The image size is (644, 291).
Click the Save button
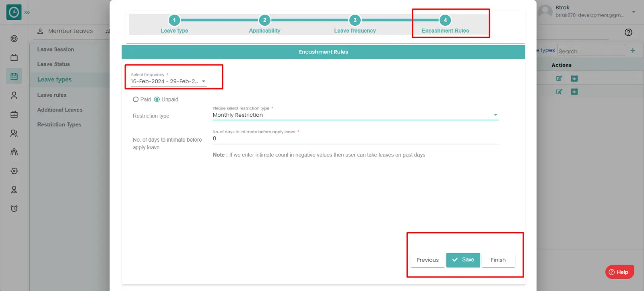pos(463,260)
